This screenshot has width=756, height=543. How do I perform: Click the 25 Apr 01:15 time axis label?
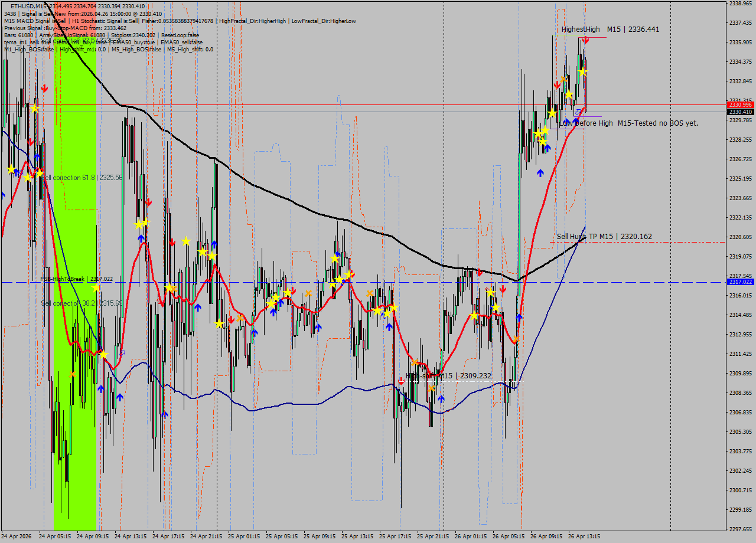244,537
